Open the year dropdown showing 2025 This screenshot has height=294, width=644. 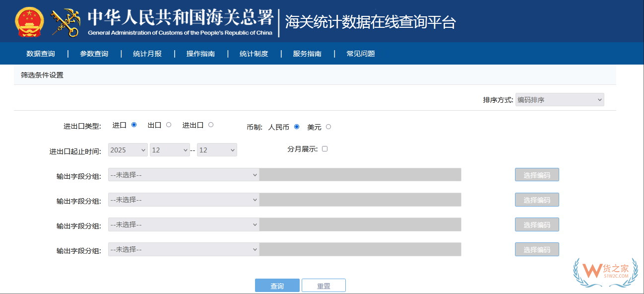(128, 149)
